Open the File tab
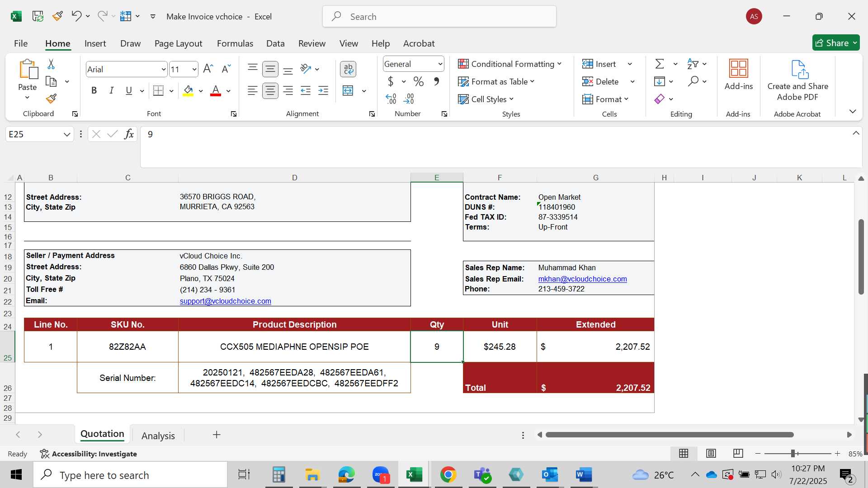Viewport: 868px width, 488px height. click(21, 43)
